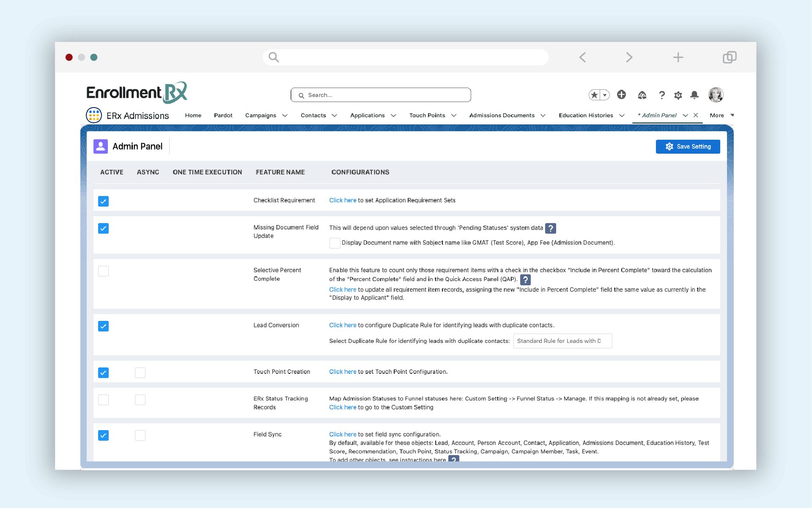Screen dimensions: 812x508
Task: Click help icon beside Pending Statuses text
Action: 550,228
